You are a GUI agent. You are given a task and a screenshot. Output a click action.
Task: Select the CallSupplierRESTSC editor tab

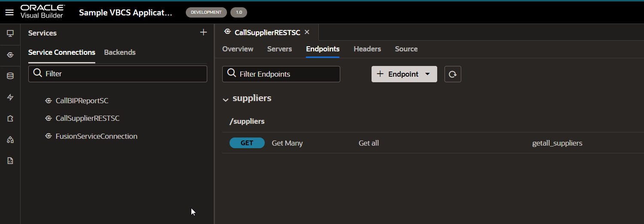pos(267,33)
